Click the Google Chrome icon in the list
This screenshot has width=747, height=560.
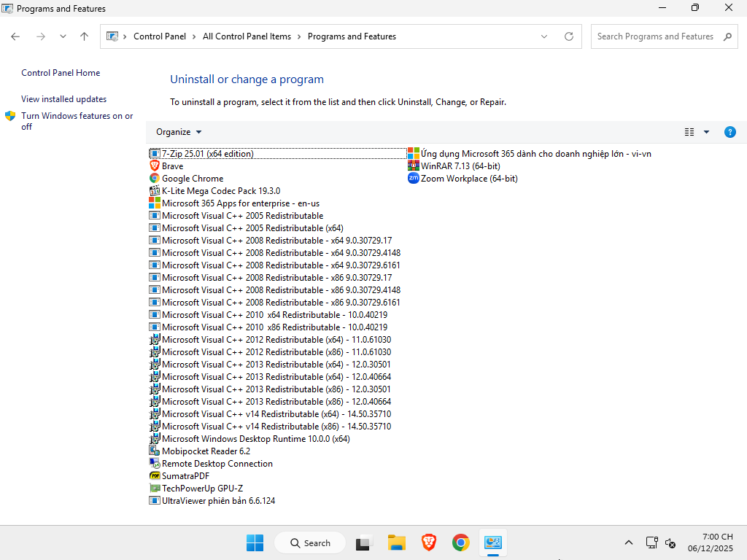click(155, 178)
